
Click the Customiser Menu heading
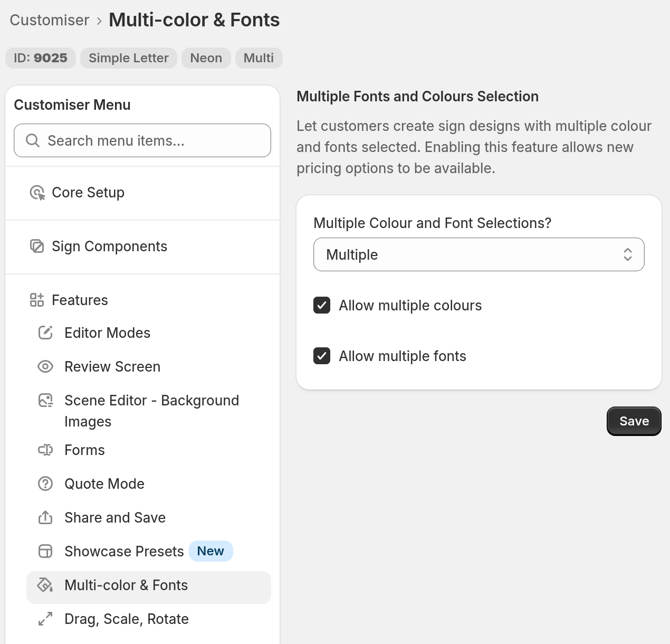(x=72, y=105)
